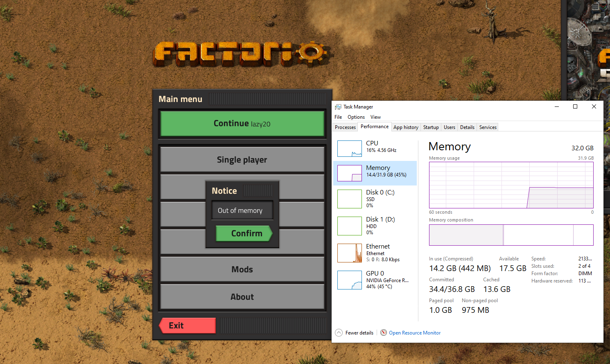The image size is (610, 364).
Task: Collapse with the Fewer details chevron icon
Action: click(339, 332)
